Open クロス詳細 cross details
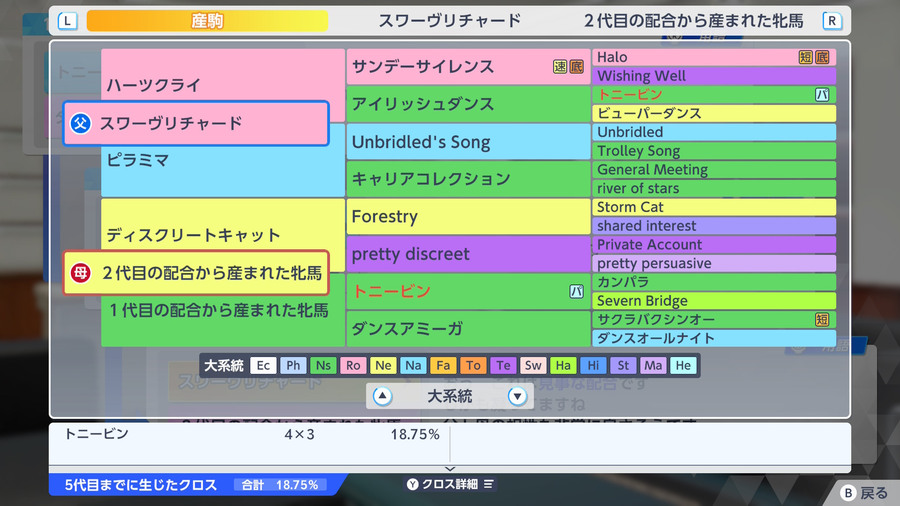 coord(450,484)
